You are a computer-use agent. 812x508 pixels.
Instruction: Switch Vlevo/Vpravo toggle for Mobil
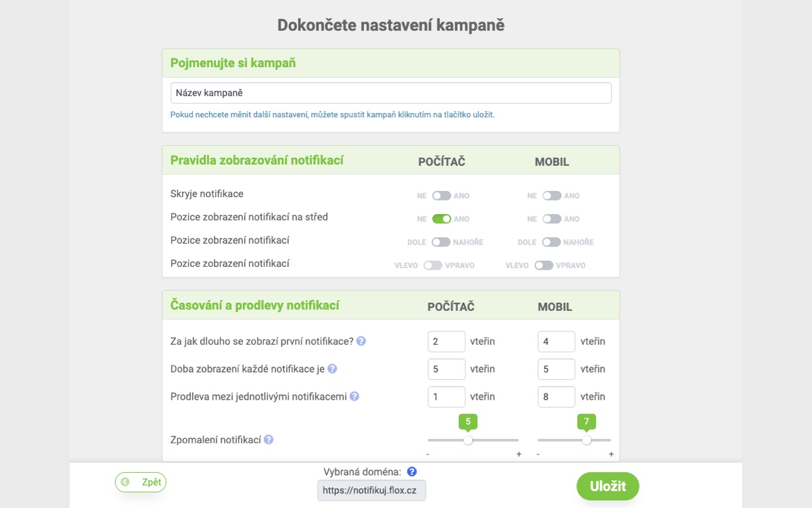click(x=544, y=266)
